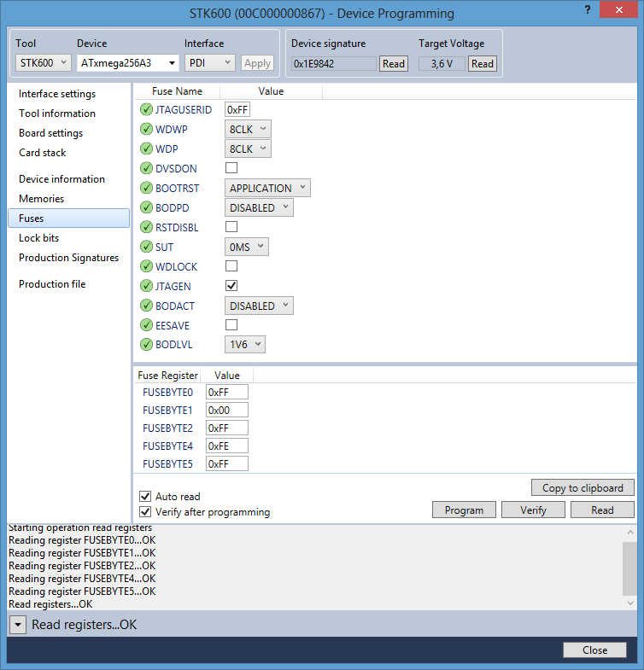Enable the WDLOCK fuse checkbox
The width and height of the screenshot is (644, 670).
click(x=231, y=266)
